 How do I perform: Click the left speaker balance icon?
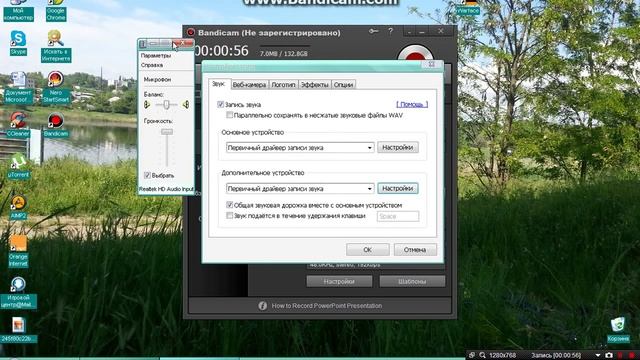(147, 105)
